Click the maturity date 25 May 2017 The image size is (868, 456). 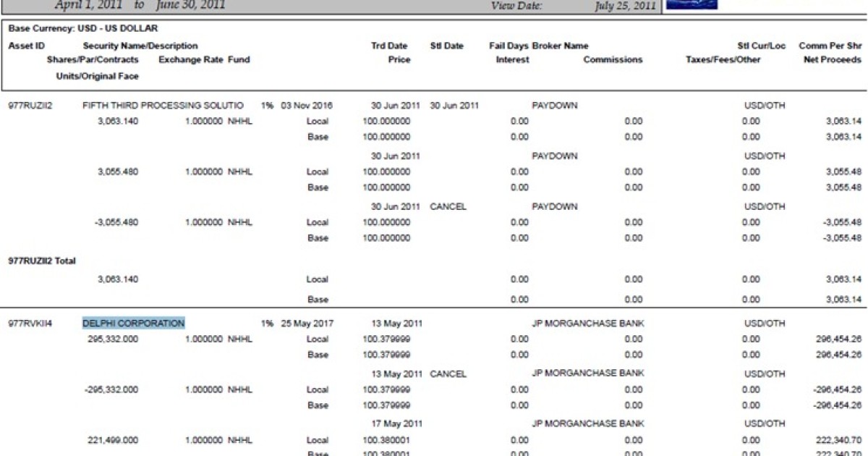coord(307,324)
